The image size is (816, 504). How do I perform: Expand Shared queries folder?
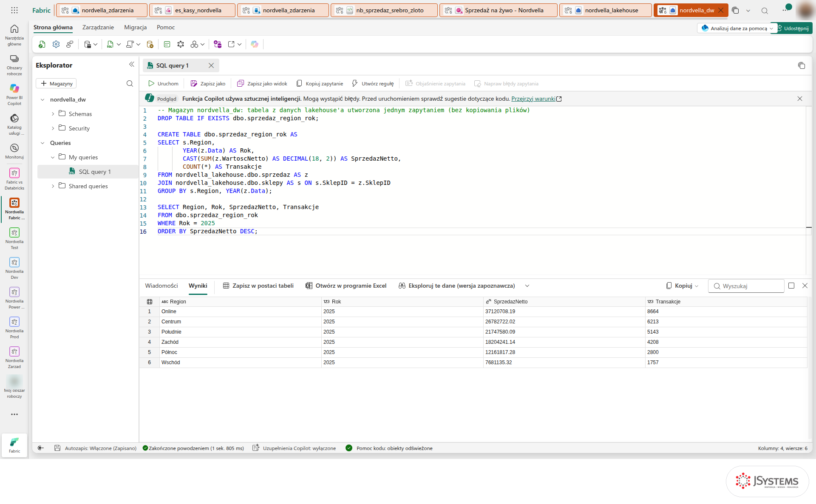click(x=53, y=186)
